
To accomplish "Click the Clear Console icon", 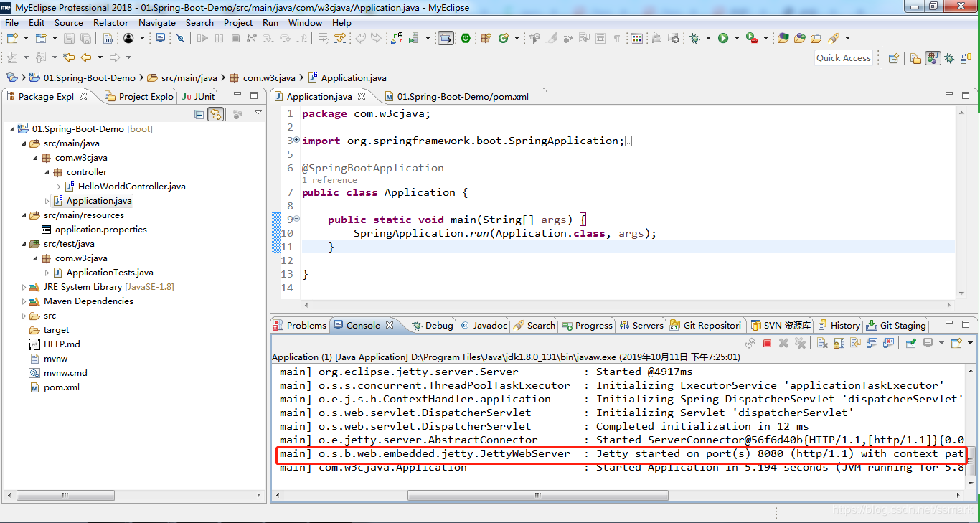I will 822,344.
